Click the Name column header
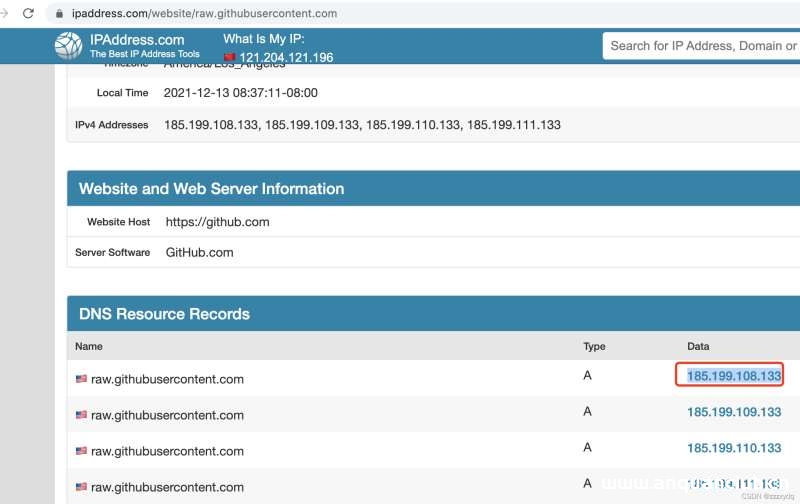Screen dimensions: 800x504 pos(89,346)
